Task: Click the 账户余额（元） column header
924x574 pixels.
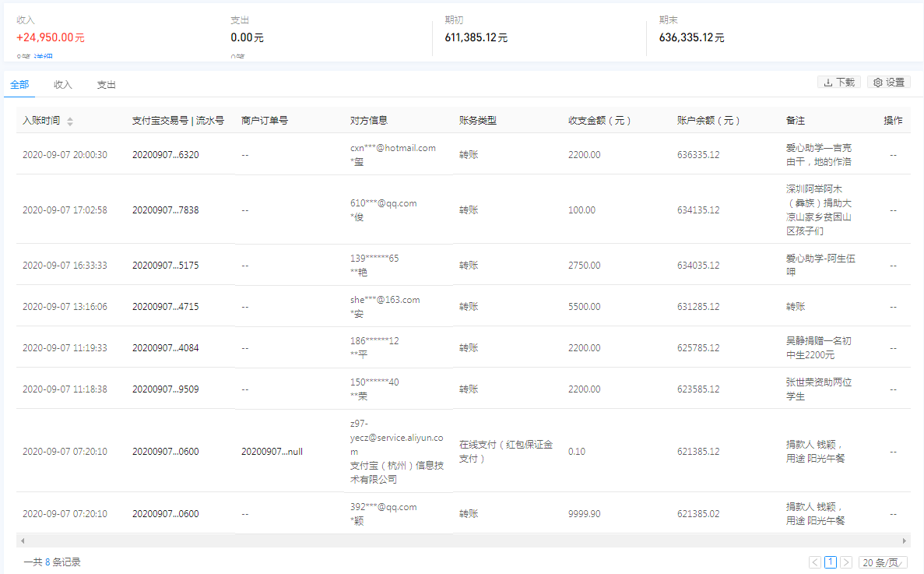Action: tap(709, 120)
